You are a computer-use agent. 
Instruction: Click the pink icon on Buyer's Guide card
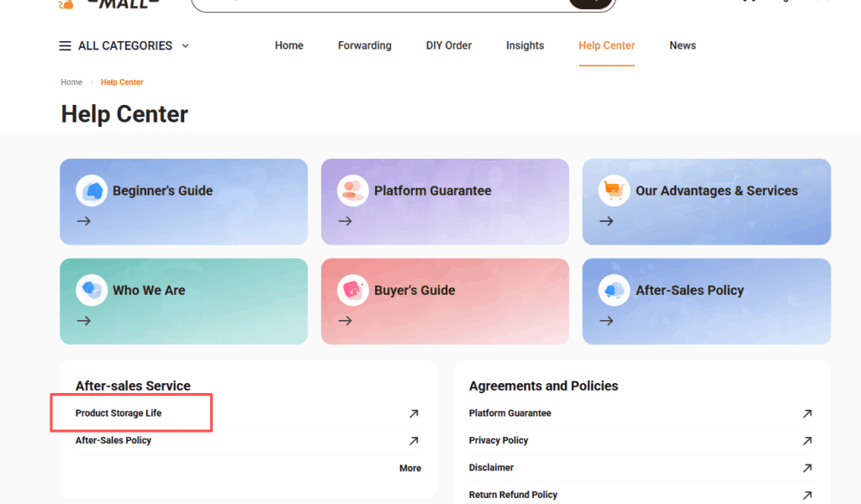[x=352, y=290]
